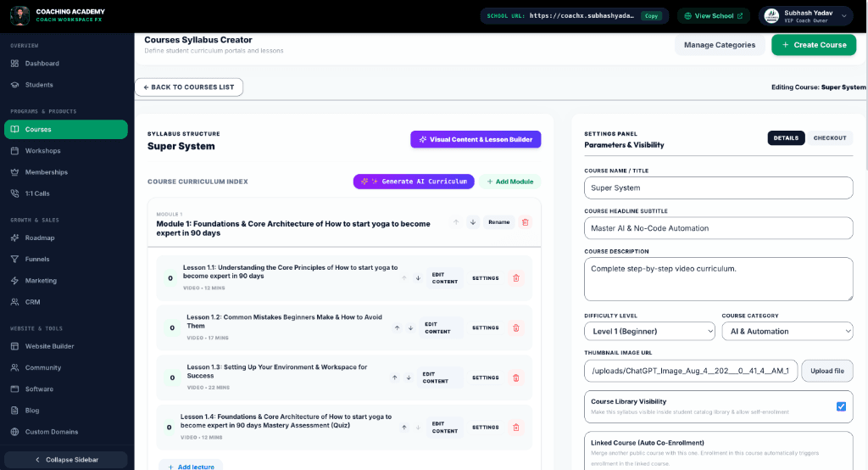Move Lesson 1.3 down arrow
868x470 pixels.
409,378
